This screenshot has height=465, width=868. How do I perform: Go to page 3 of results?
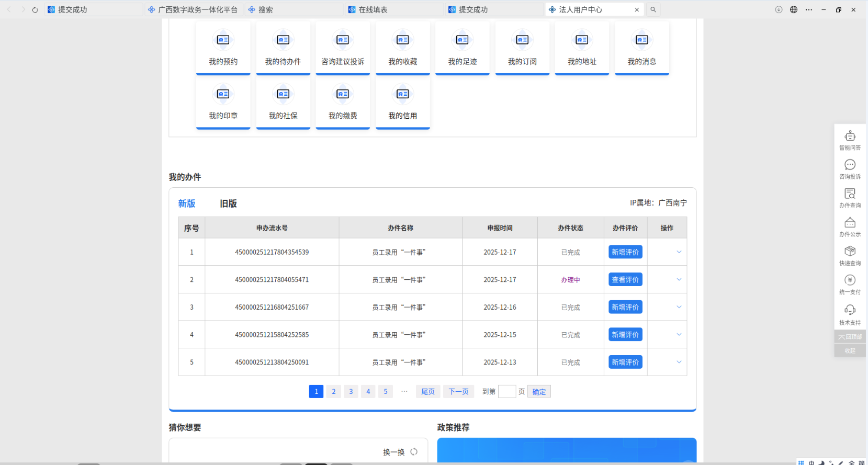click(351, 392)
